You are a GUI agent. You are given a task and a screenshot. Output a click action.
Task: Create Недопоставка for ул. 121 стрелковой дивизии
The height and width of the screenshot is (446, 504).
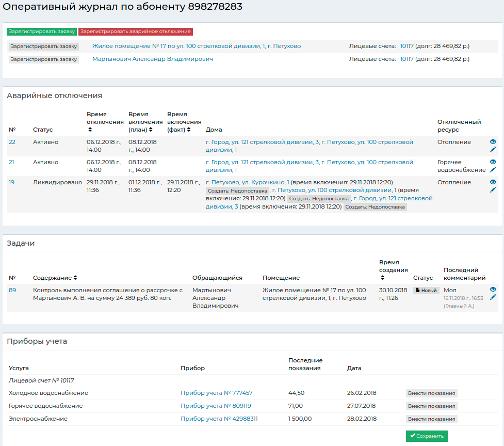tap(375, 207)
